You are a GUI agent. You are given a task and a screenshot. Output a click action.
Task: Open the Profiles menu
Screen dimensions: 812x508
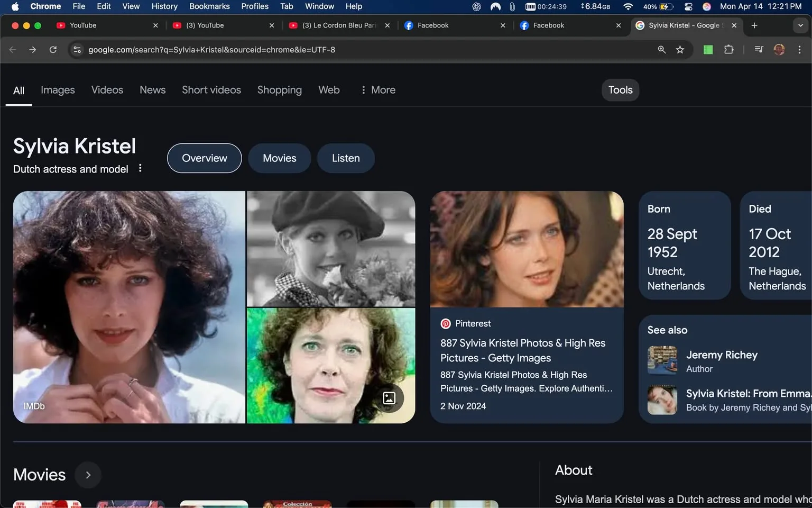click(x=255, y=6)
